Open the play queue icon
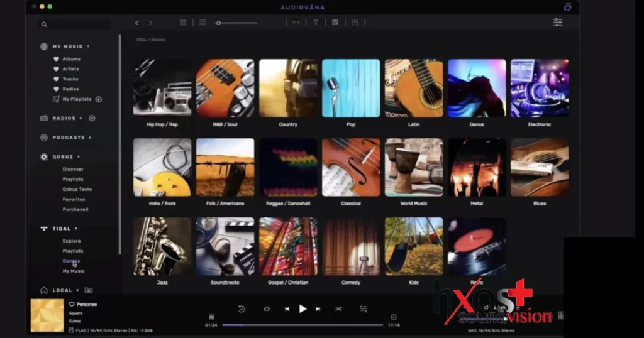644x338 pixels. click(363, 309)
